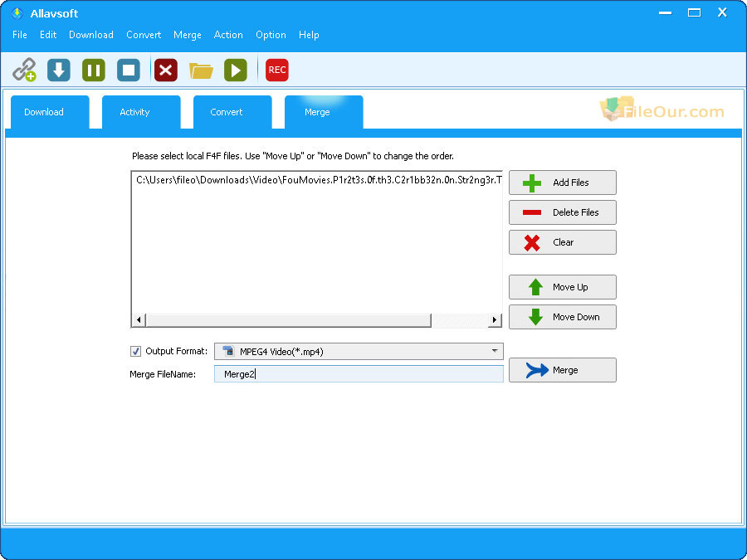This screenshot has height=560, width=747.
Task: Click the Move Up button
Action: pos(563,287)
